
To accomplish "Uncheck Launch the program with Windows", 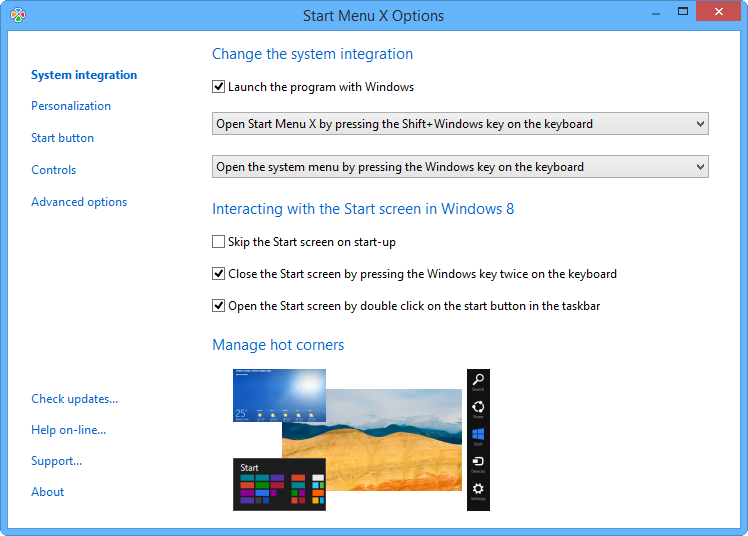I will 218,87.
